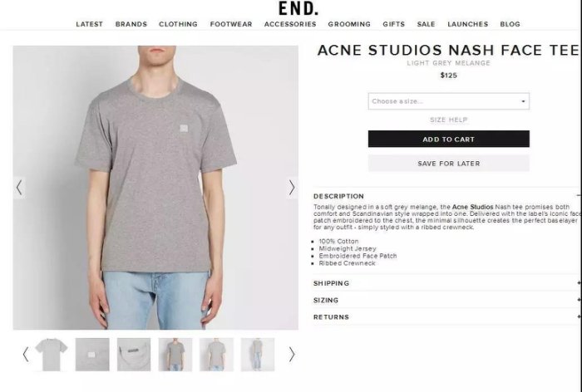The height and width of the screenshot is (392, 582).
Task: Expand the Sizing section
Action: pyautogui.click(x=447, y=300)
